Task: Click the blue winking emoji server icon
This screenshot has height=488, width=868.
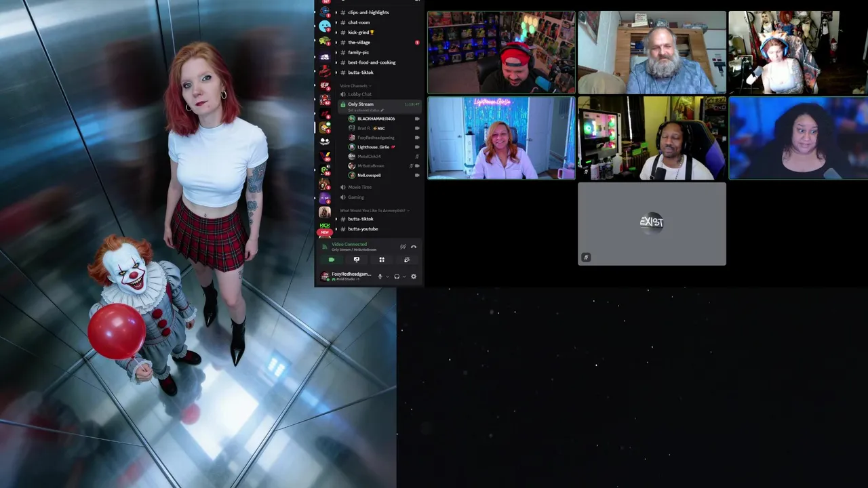Action: (325, 26)
